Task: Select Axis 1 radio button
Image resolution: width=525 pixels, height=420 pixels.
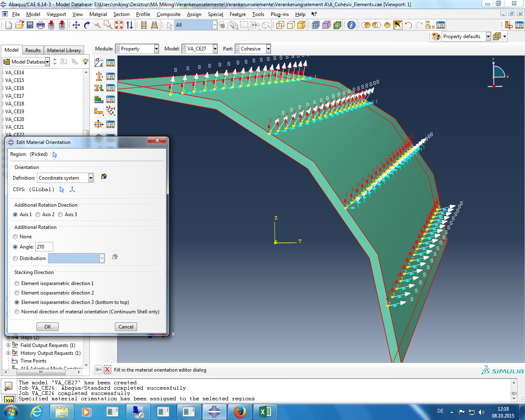Action: (x=15, y=215)
